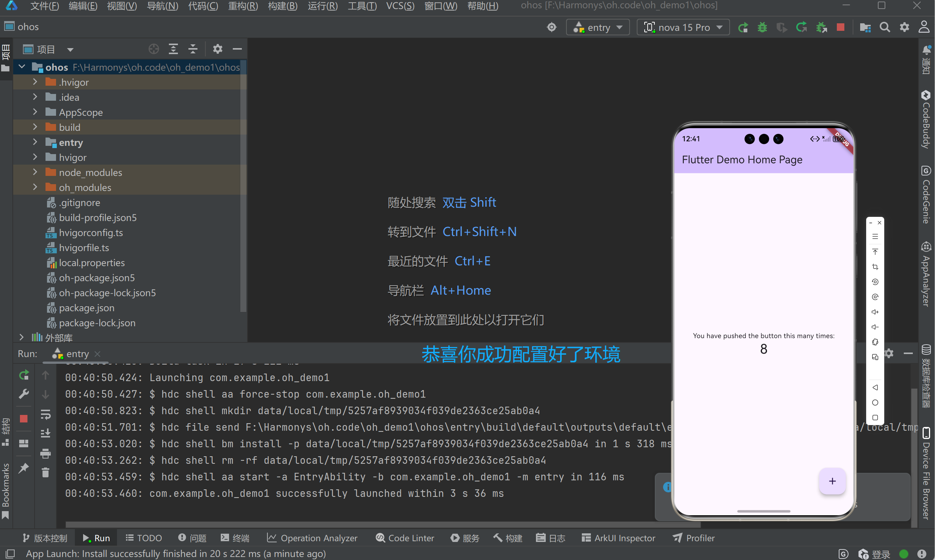935x560 pixels.
Task: Expand the entry folder in project tree
Action: 35,142
